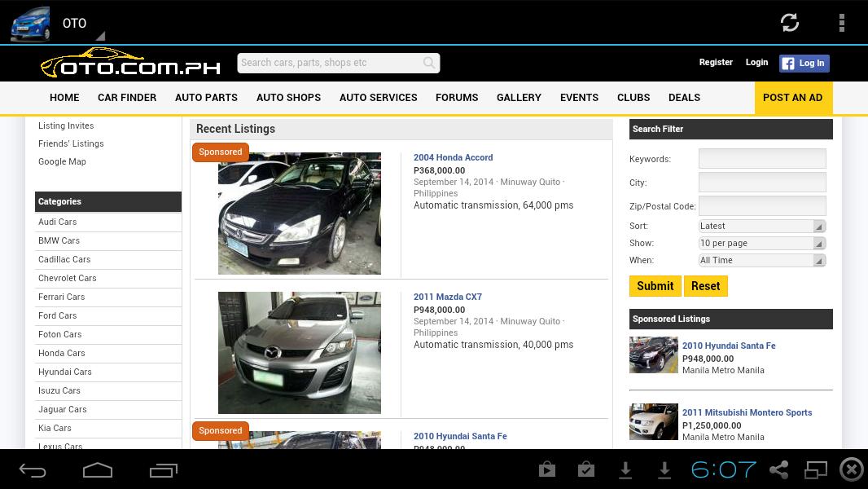Image resolution: width=868 pixels, height=489 pixels.
Task: Open the three-dot overflow menu
Action: coord(842,23)
